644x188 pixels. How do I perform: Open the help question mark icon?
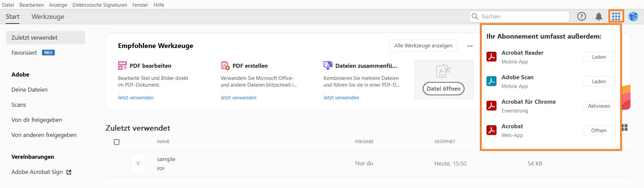(582, 16)
